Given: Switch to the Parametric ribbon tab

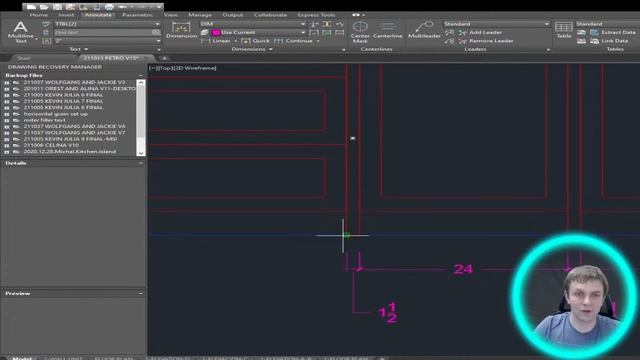Looking at the screenshot, I should (138, 15).
